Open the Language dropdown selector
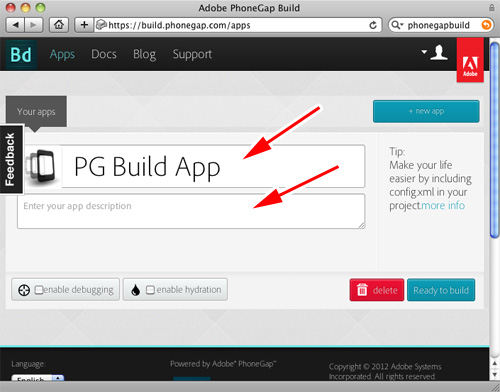The height and width of the screenshot is (392, 500). pos(37,378)
